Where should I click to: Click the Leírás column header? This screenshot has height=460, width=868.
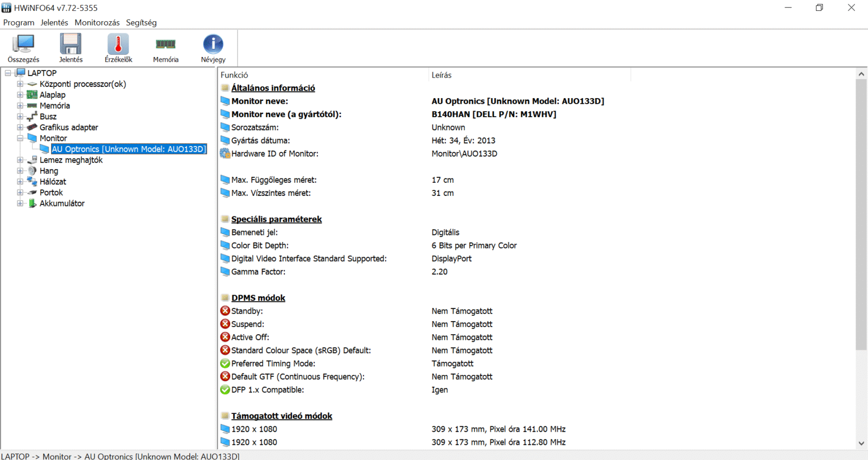442,75
